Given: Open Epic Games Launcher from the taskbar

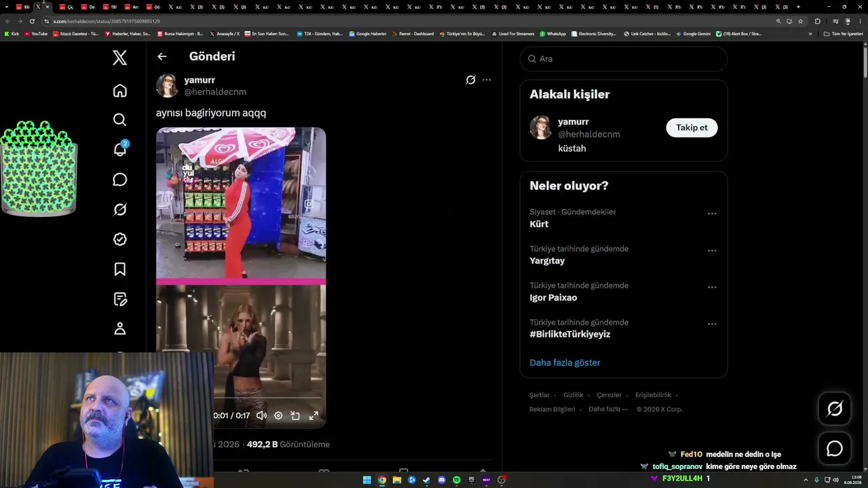Looking at the screenshot, I should pos(471,480).
